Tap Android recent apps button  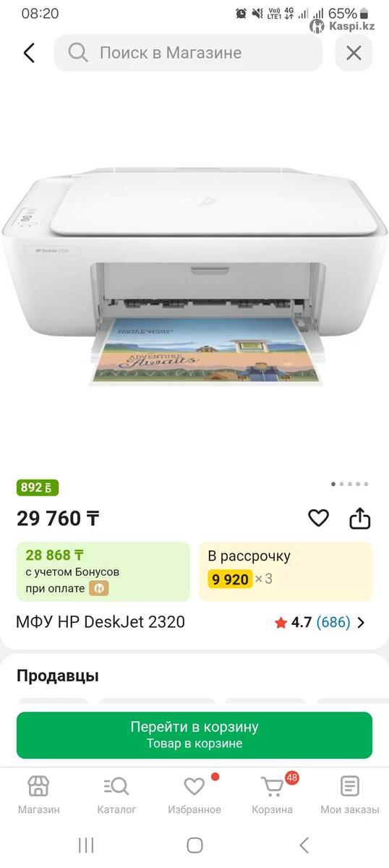tap(85, 845)
